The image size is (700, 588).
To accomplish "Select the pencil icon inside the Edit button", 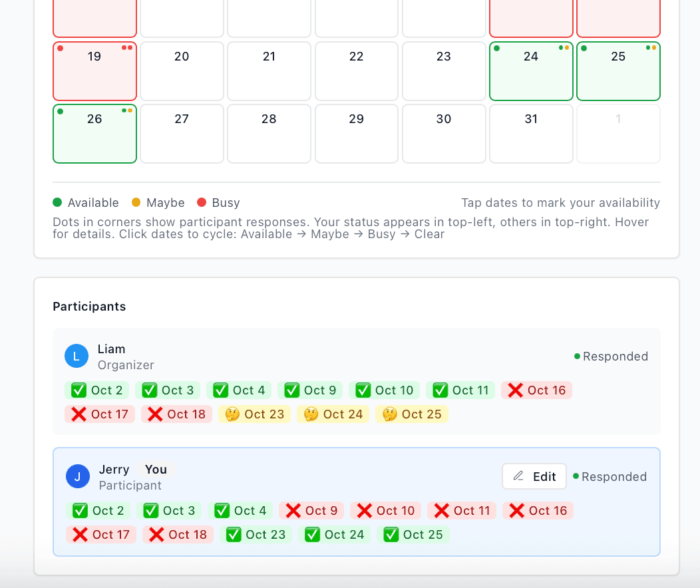I will point(519,476).
